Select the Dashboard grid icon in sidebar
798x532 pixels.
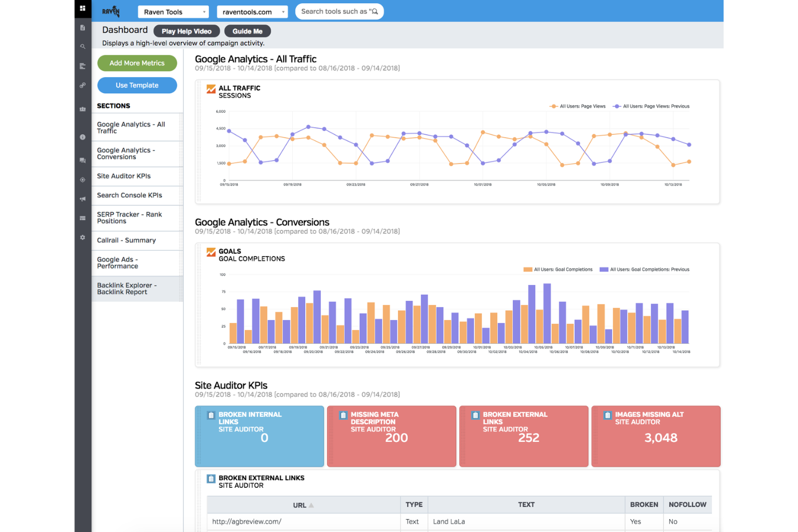point(82,8)
